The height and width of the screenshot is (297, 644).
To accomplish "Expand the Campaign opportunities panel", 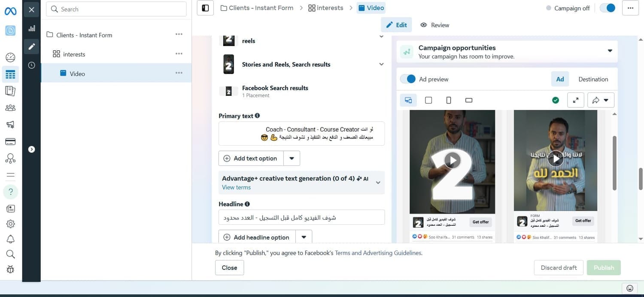I will [x=610, y=51].
